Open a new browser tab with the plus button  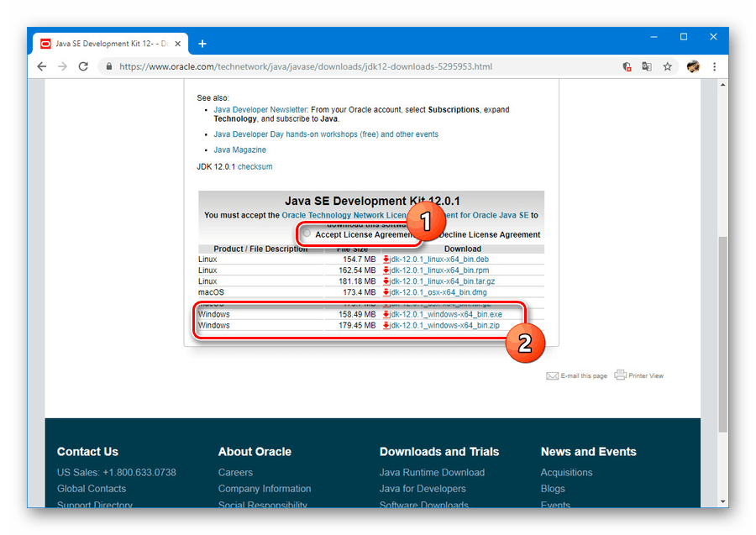tap(202, 44)
